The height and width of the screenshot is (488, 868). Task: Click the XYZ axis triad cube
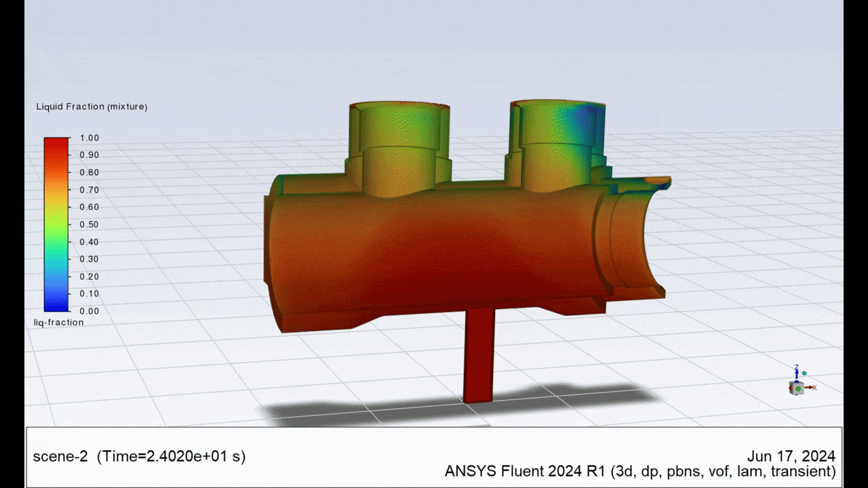point(797,388)
